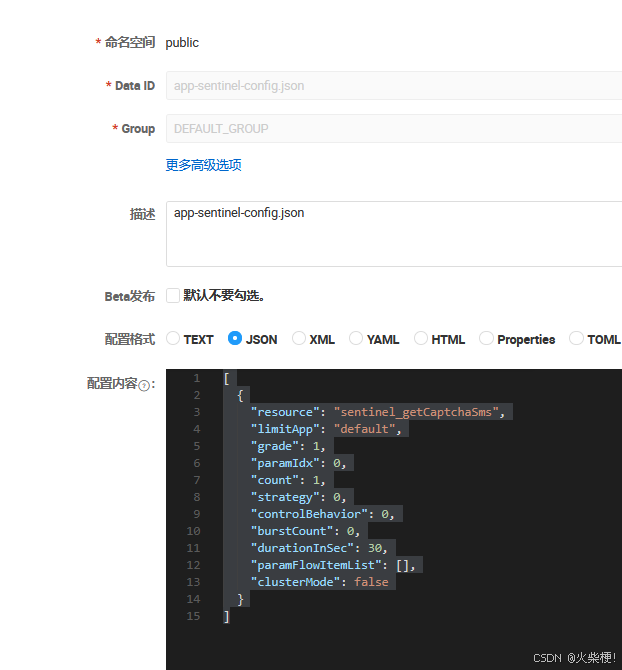Click the "durationInSec" line in the editor
The width and height of the screenshot is (622, 670).
coord(319,548)
